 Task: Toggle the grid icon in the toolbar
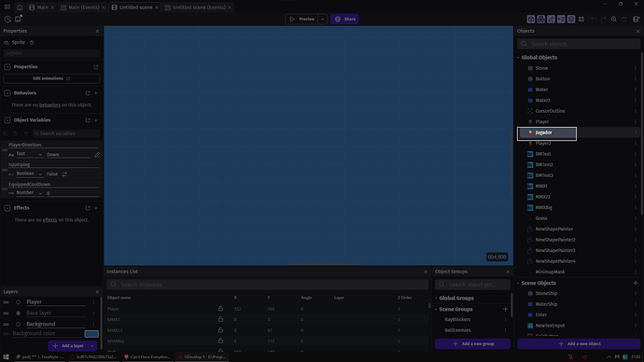(x=581, y=19)
